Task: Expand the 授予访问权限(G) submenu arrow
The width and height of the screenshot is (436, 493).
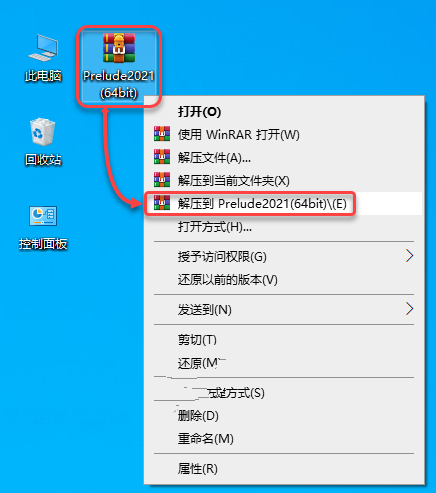Action: click(x=410, y=256)
